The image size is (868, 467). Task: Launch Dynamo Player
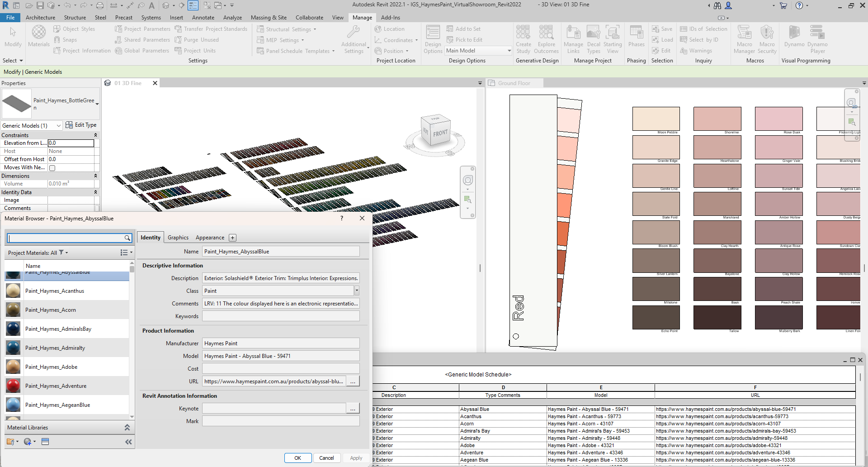tap(816, 38)
